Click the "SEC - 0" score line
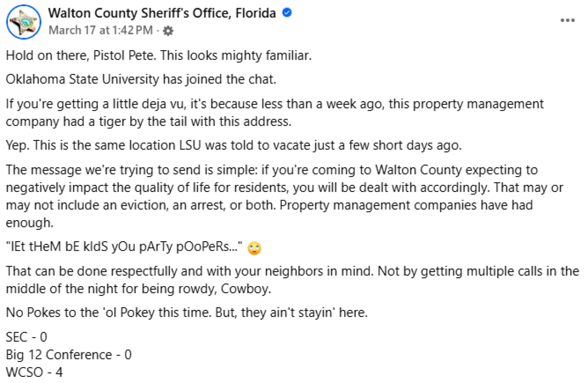588x383 pixels. pos(27,337)
